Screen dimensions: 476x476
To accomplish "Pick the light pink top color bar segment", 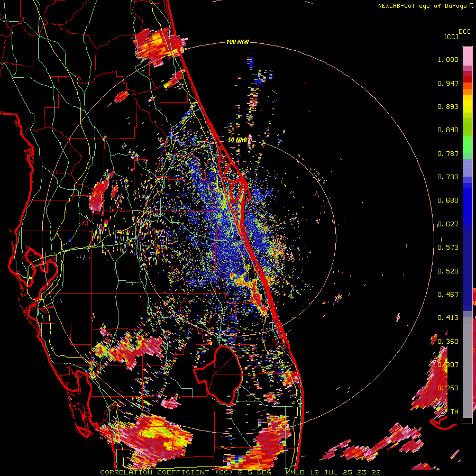I will (467, 56).
